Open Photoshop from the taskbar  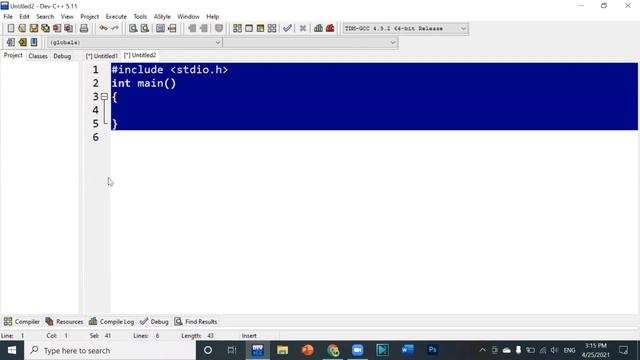[x=432, y=350]
